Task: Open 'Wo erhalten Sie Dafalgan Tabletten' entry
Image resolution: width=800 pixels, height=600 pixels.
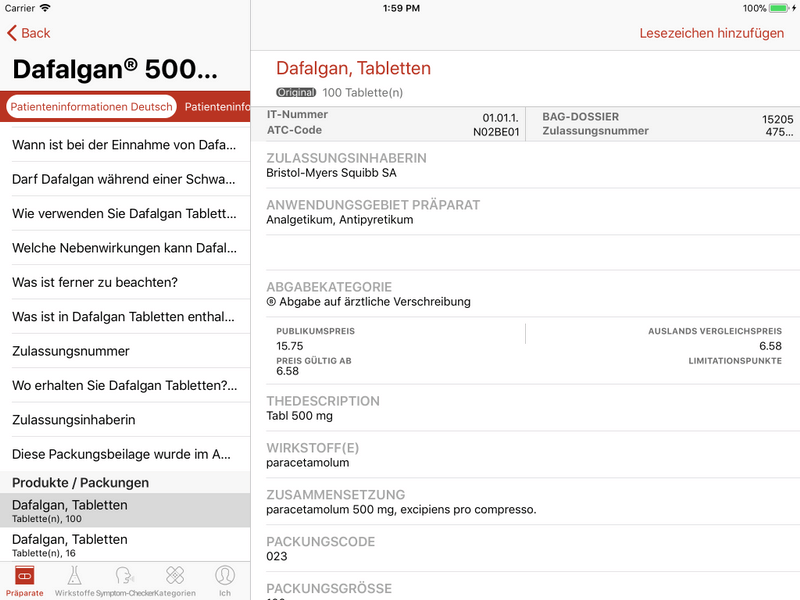Action: click(124, 385)
